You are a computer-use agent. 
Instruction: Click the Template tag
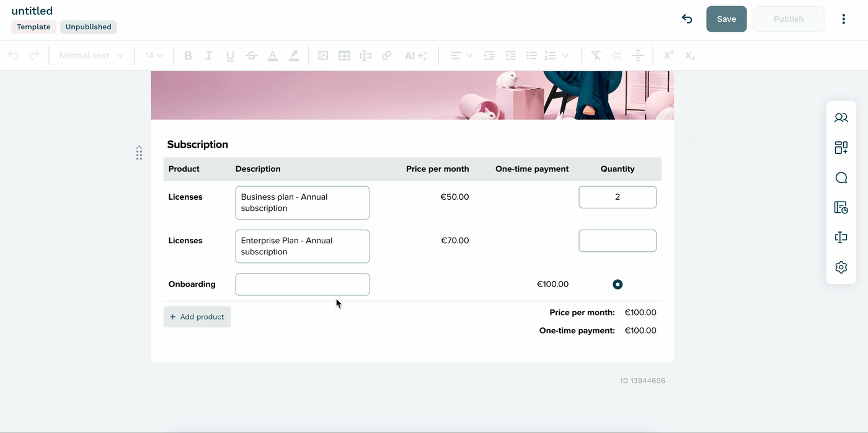(33, 27)
